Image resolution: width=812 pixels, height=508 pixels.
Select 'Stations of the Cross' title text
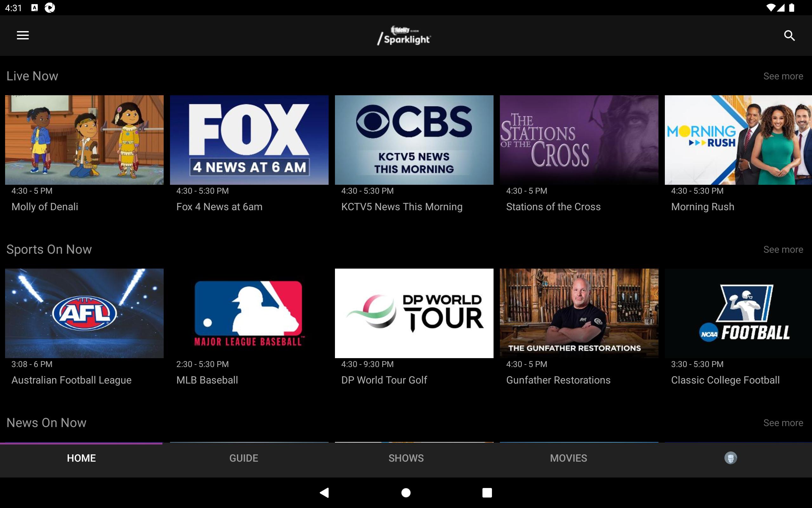(553, 207)
